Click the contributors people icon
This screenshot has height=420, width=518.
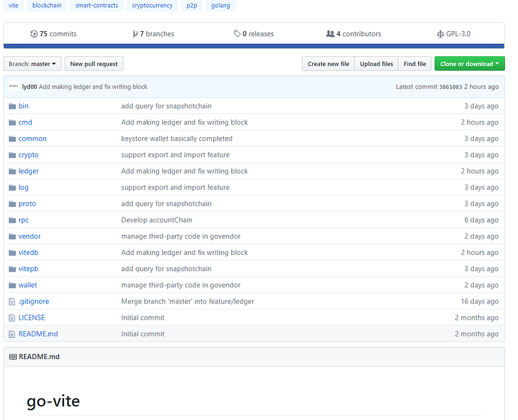(330, 34)
